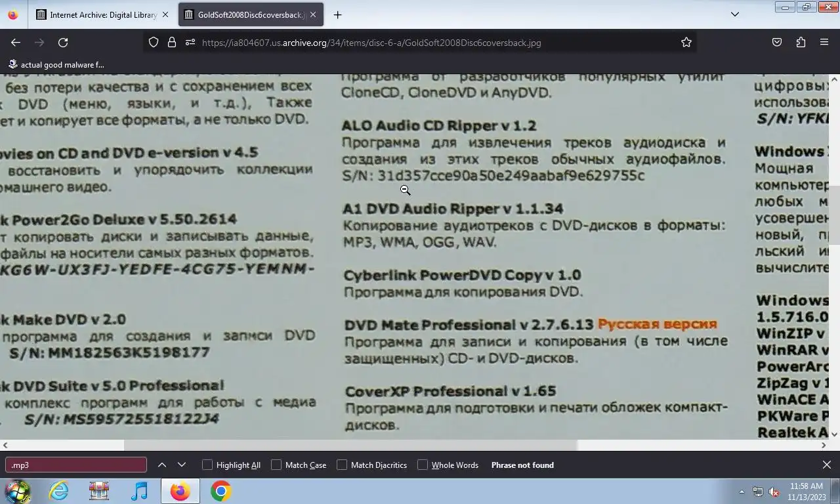The width and height of the screenshot is (840, 504).
Task: Open the tracking protection shield
Action: (x=154, y=43)
